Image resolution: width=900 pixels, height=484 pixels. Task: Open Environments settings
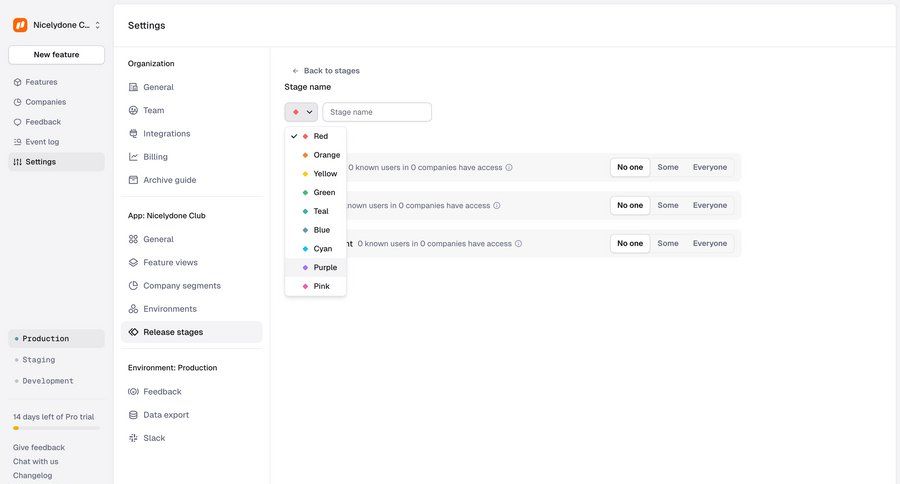tap(192, 309)
